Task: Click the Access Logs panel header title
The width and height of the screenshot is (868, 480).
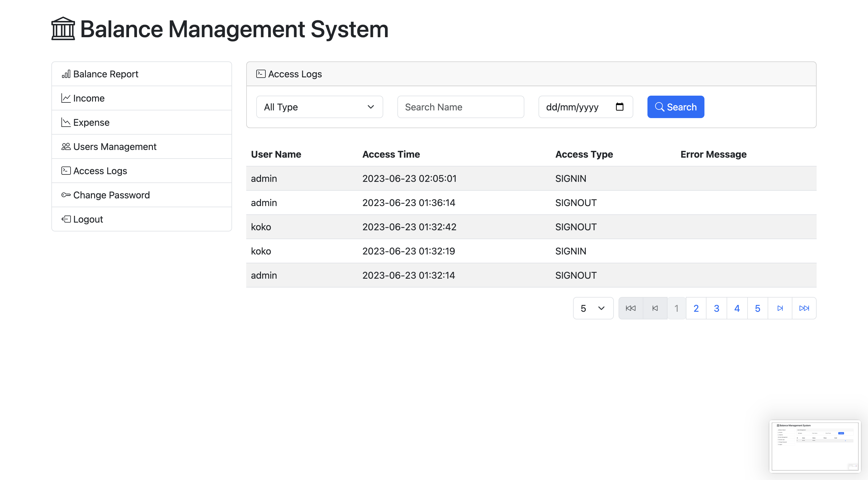Action: (295, 74)
